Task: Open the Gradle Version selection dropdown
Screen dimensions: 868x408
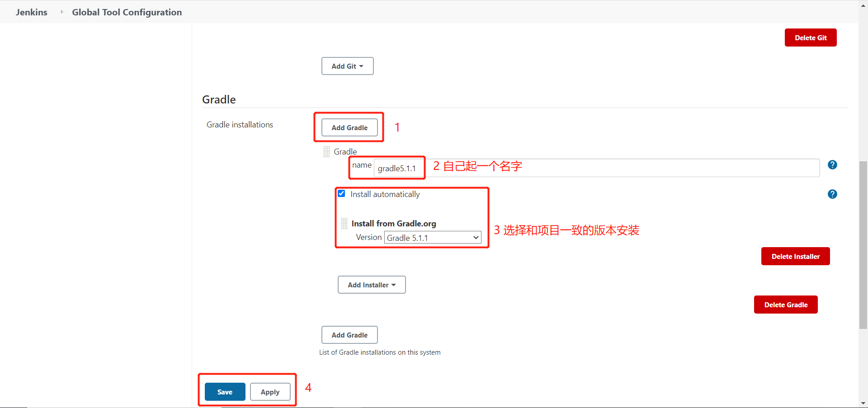Action: point(432,237)
